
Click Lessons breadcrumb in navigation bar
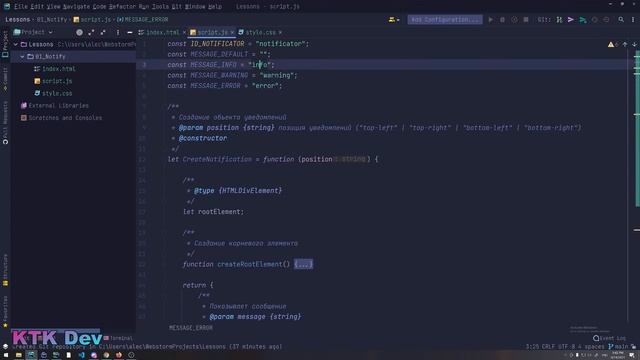coord(18,19)
